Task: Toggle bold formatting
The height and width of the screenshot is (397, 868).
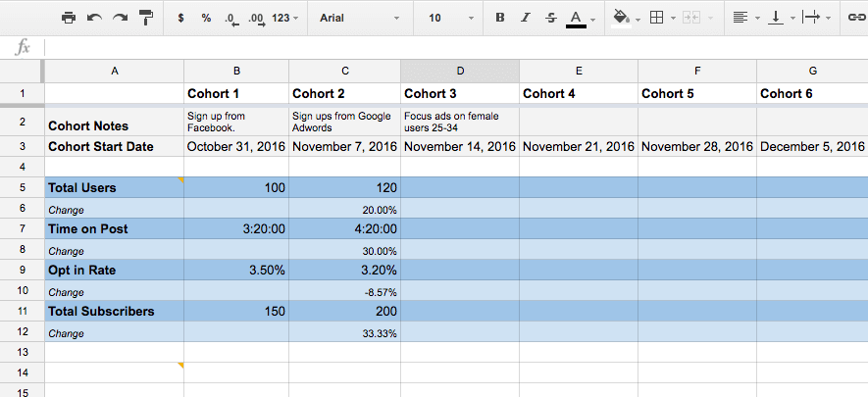Action: point(500,18)
